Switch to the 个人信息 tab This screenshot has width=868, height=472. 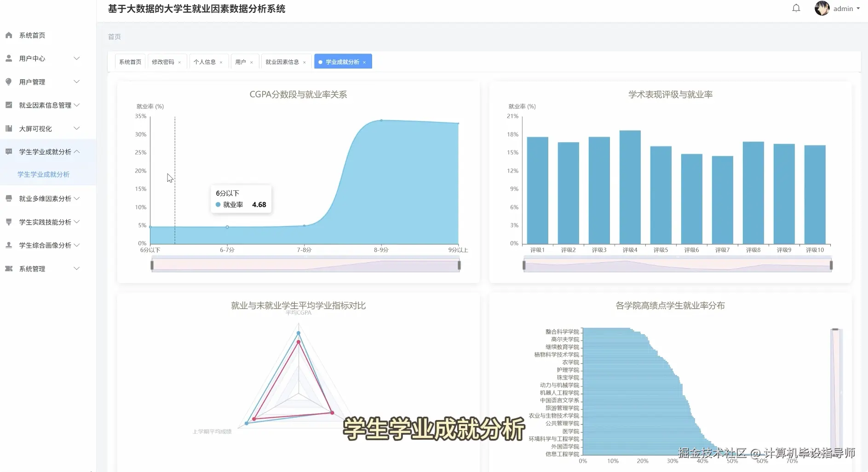(x=205, y=62)
